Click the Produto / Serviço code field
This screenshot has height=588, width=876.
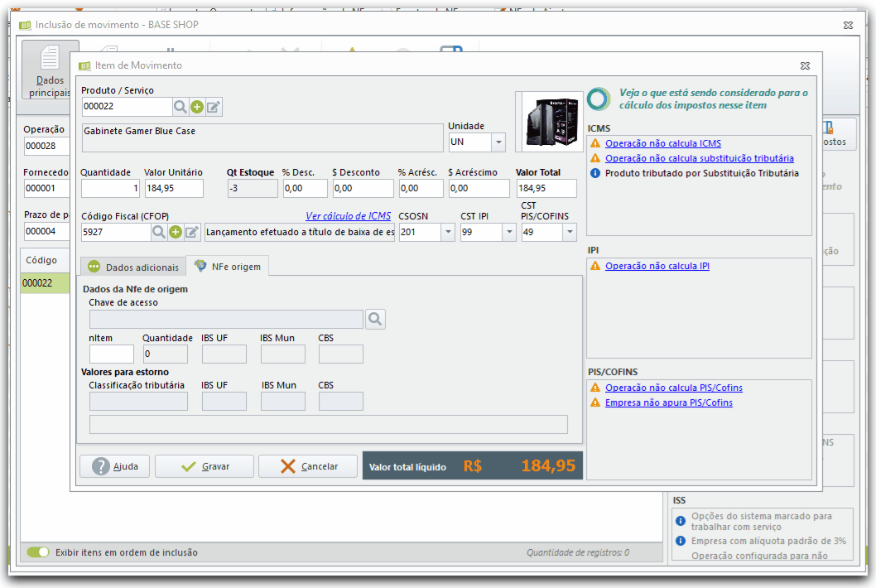coord(127,107)
